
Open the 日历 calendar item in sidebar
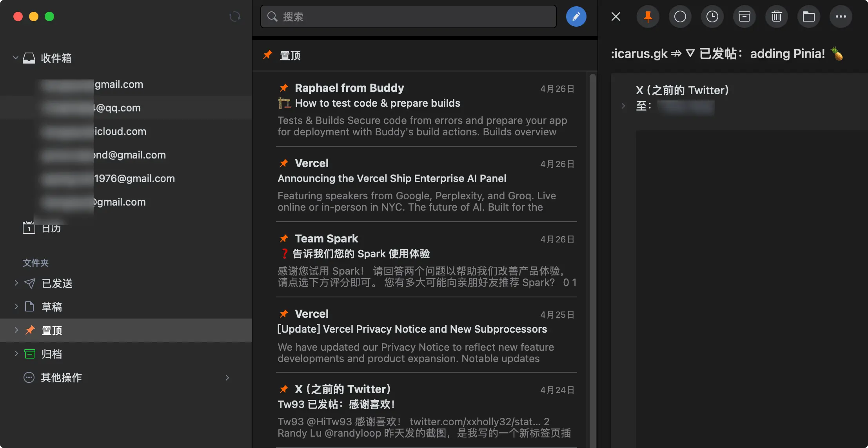point(51,228)
